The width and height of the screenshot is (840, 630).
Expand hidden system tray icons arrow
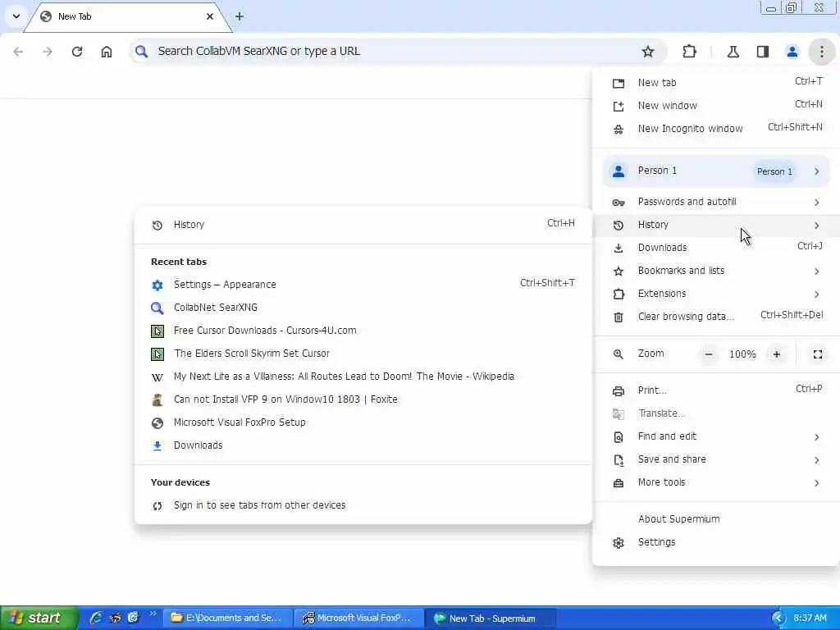tap(778, 619)
